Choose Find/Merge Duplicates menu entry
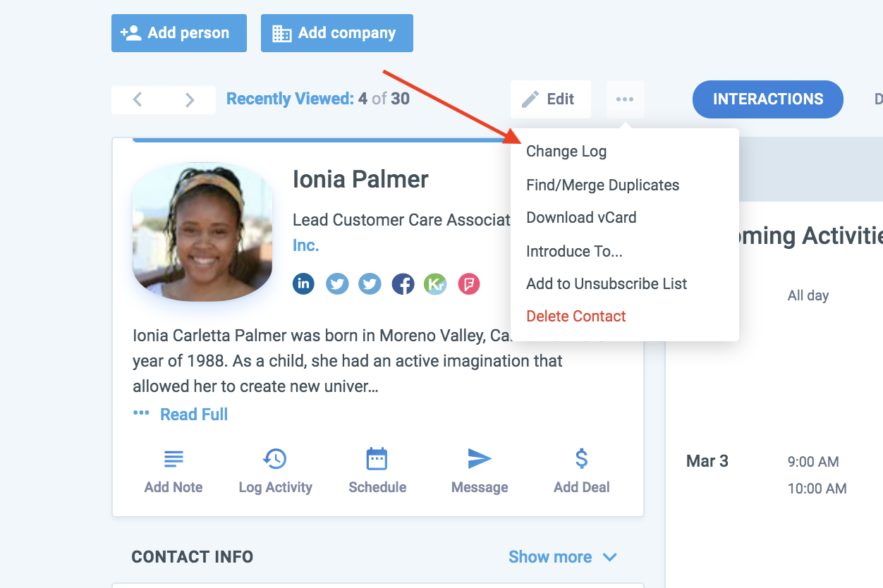This screenshot has height=588, width=883. (603, 185)
